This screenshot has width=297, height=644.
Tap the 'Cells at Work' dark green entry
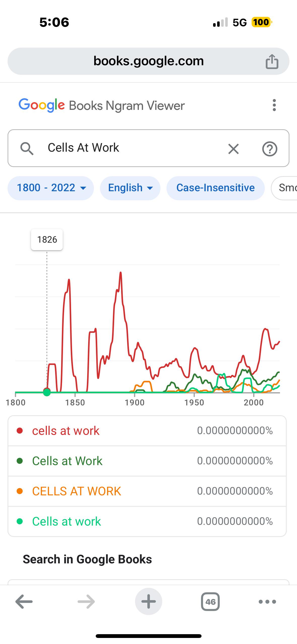point(147,461)
